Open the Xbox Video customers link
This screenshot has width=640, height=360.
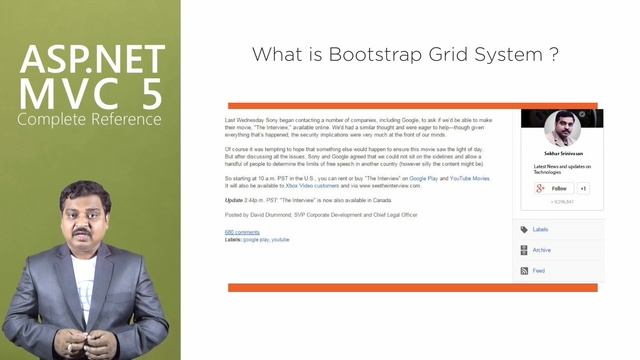pos(312,186)
